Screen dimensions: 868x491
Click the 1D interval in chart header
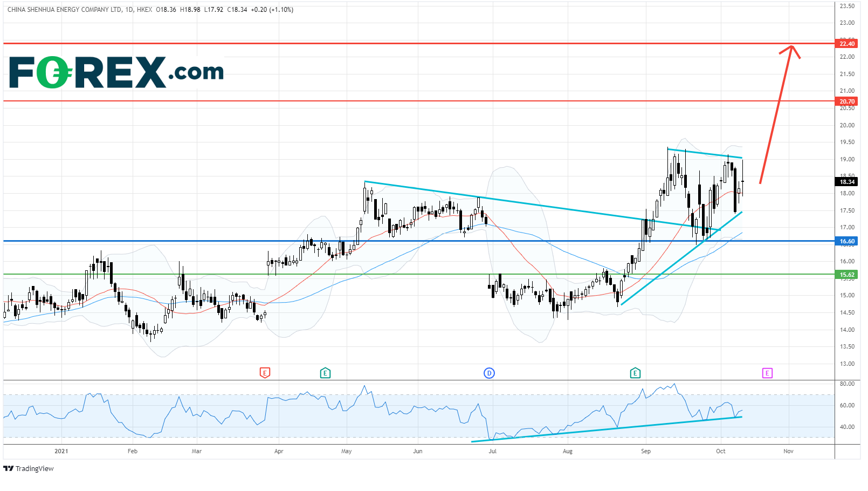pyautogui.click(x=129, y=10)
